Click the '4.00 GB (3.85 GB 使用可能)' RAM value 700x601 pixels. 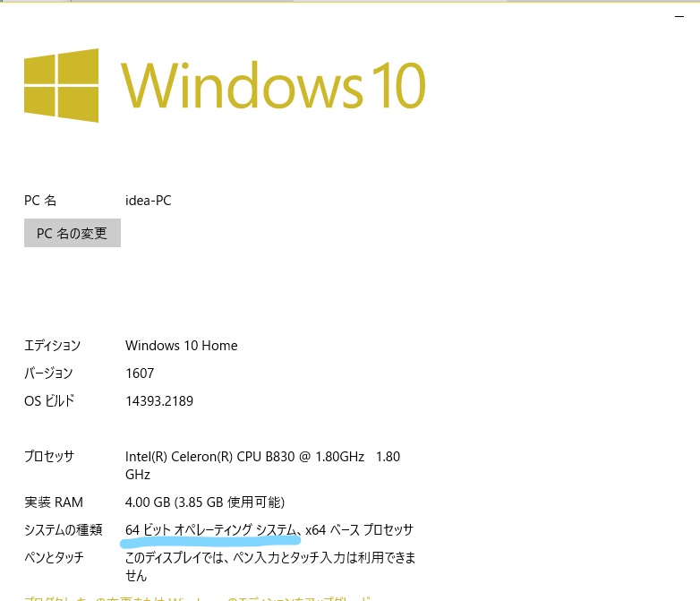205,502
